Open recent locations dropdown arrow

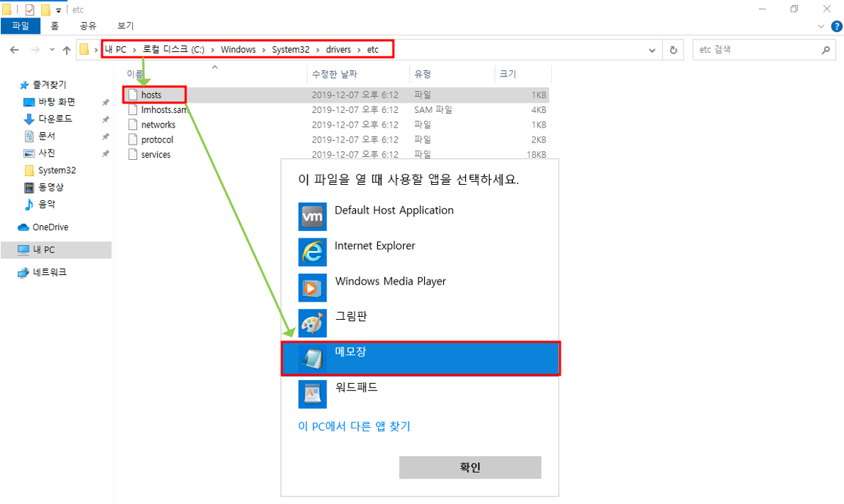[x=51, y=49]
